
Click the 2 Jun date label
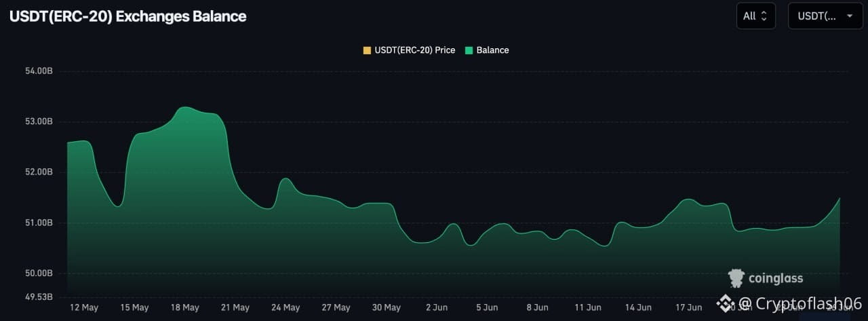437,307
